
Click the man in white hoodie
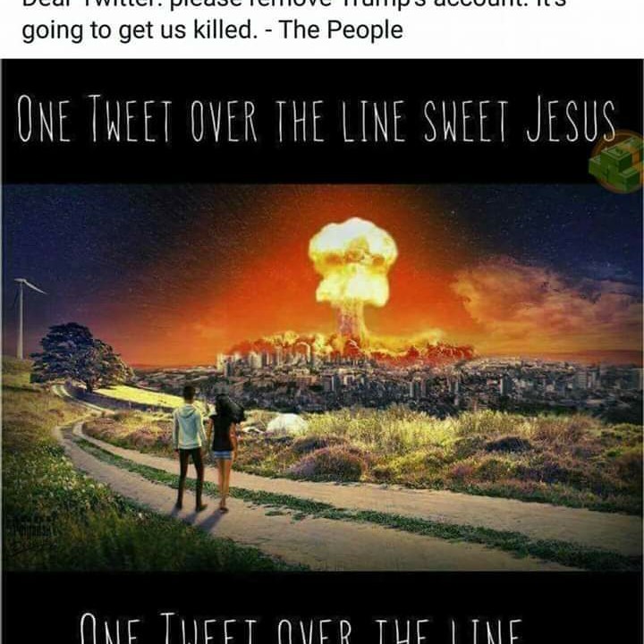pos(189,448)
